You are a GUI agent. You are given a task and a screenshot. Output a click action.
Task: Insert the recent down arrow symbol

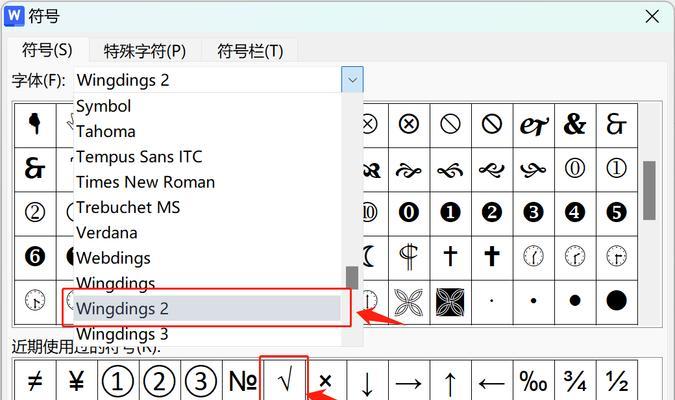tap(367, 381)
